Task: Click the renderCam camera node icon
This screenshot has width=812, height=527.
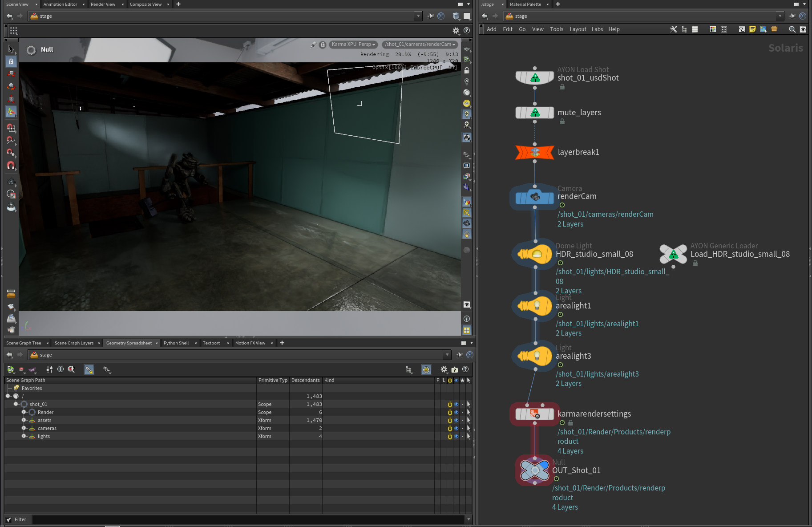Action: tap(535, 197)
